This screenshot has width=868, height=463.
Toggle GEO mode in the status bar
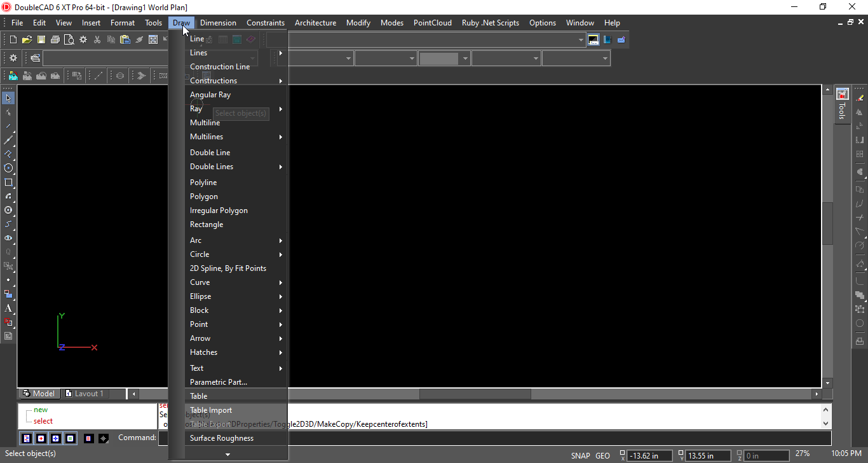pos(602,455)
